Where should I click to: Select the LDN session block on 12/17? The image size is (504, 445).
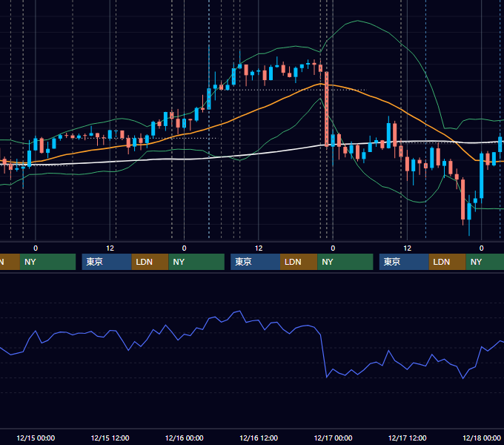pos(448,262)
